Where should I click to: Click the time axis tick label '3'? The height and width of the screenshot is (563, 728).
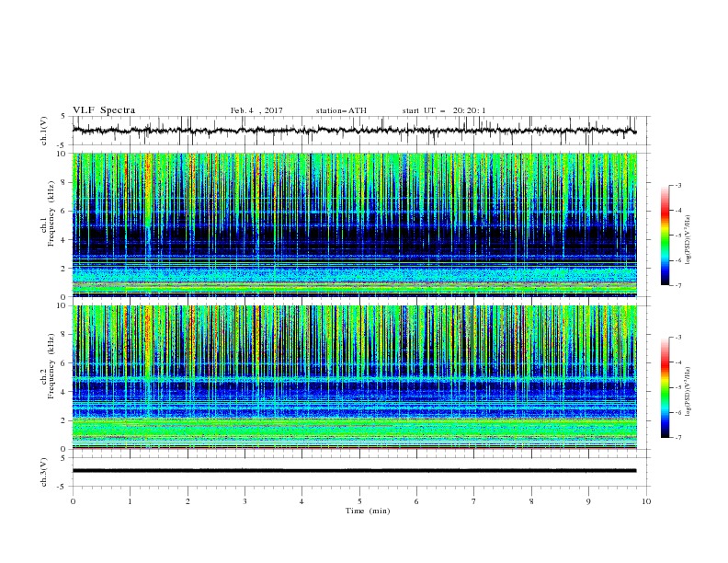[x=245, y=501]
